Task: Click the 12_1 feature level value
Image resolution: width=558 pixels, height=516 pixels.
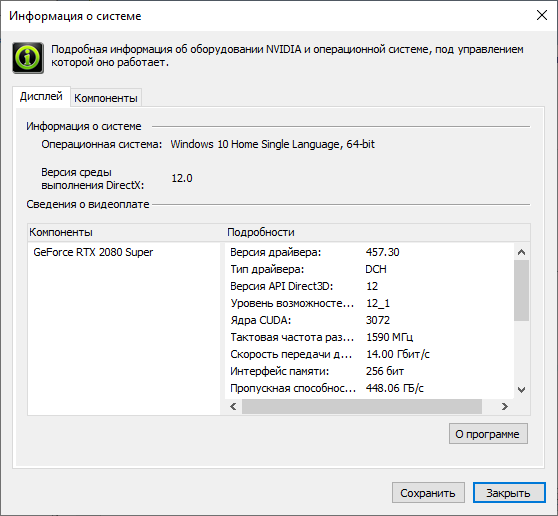Action: click(378, 304)
